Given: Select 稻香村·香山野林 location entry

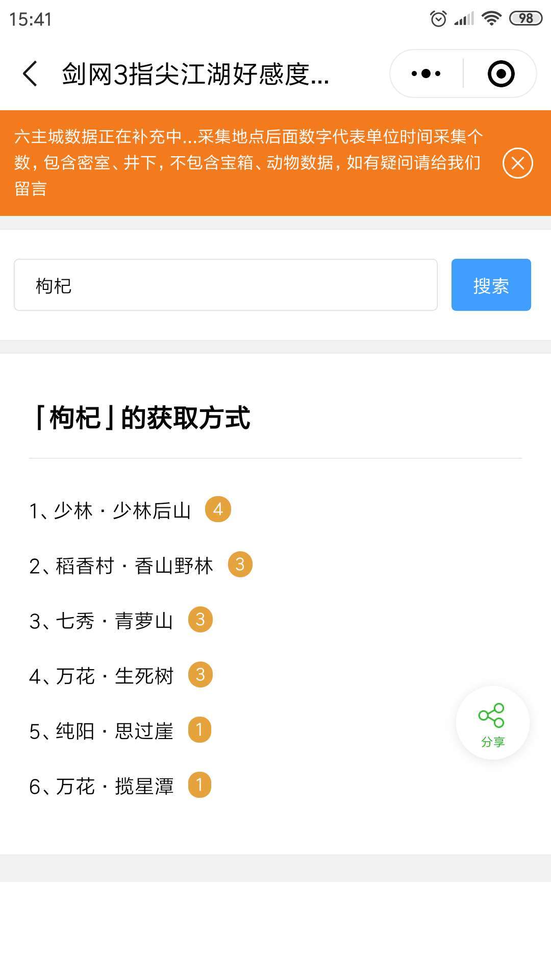Looking at the screenshot, I should pyautogui.click(x=121, y=566).
